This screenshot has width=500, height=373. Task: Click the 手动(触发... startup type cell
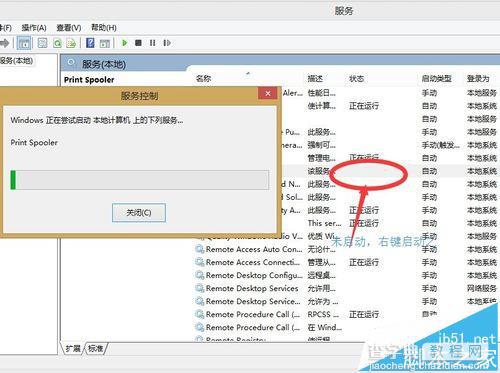click(x=441, y=145)
